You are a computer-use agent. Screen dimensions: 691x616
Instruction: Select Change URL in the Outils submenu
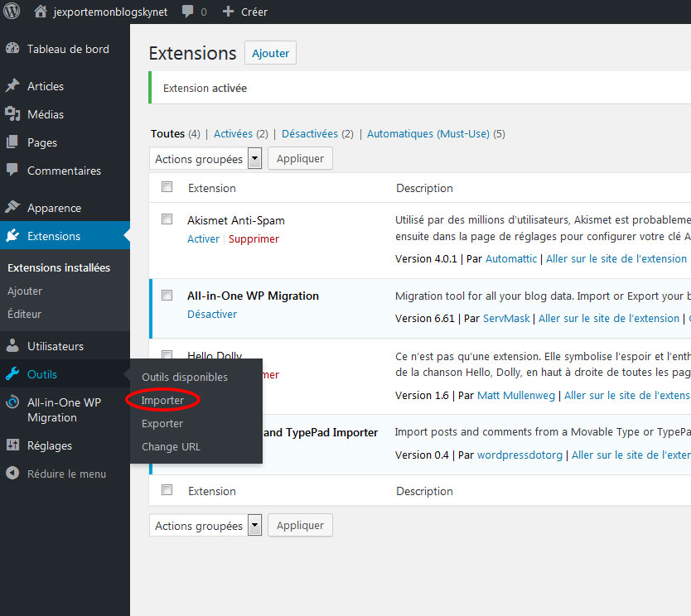(171, 447)
